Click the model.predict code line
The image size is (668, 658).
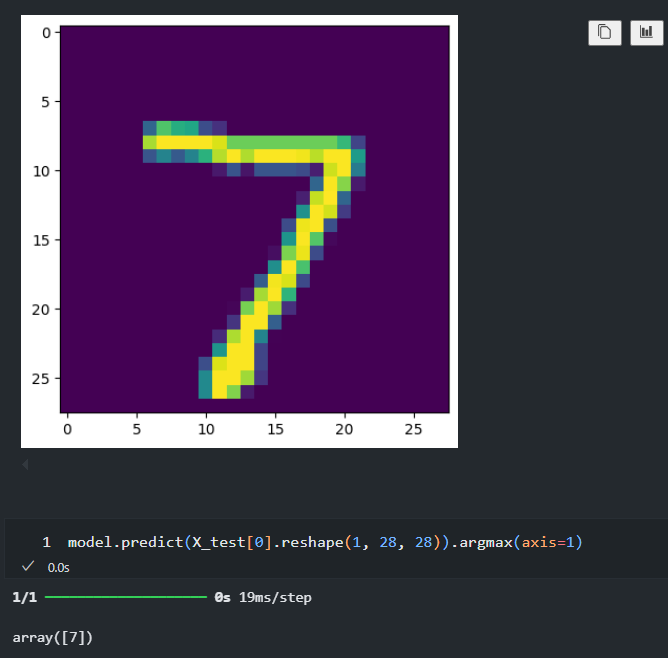(x=325, y=542)
